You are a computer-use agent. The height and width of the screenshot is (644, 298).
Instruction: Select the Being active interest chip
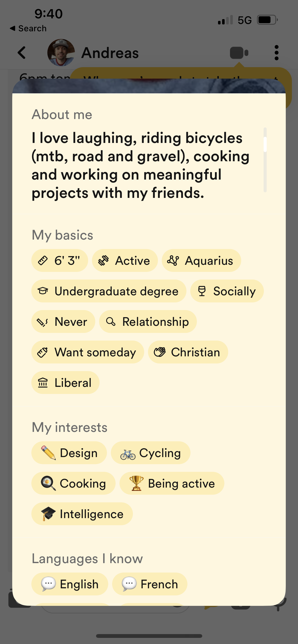click(172, 484)
